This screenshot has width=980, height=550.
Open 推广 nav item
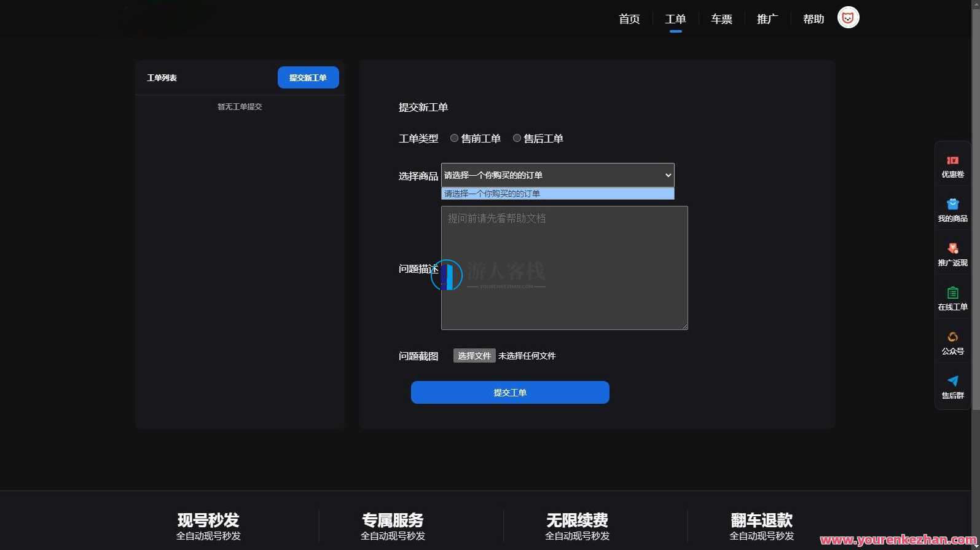tap(767, 19)
